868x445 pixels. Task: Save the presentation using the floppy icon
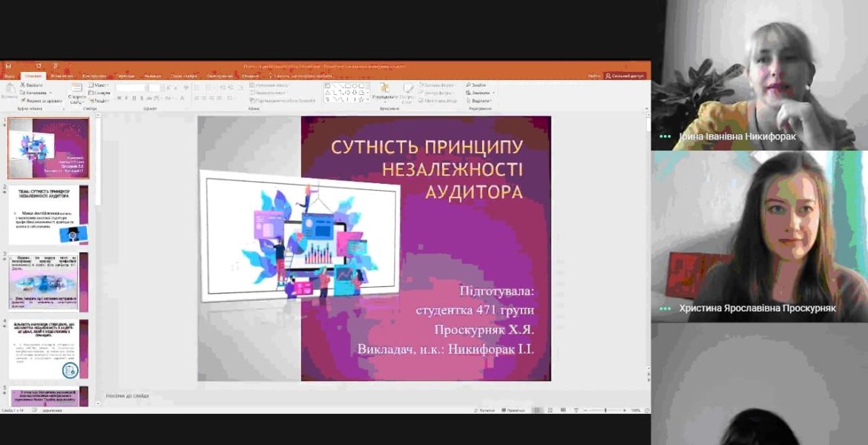pos(8,67)
